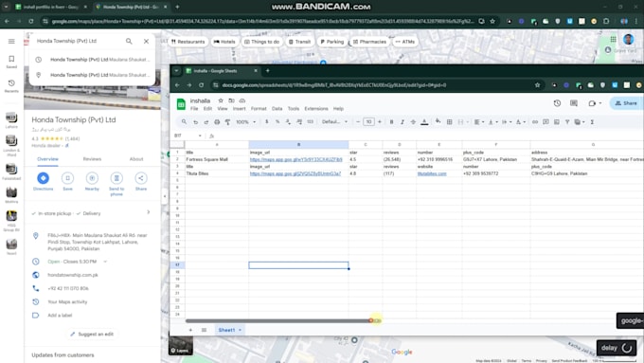The width and height of the screenshot is (644, 363).
Task: Open the Format menu in Sheets
Action: coord(259,109)
